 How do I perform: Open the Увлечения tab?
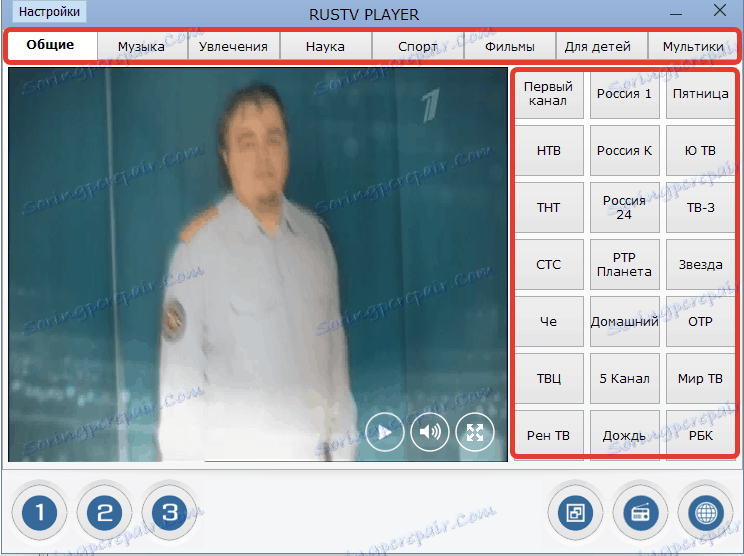point(233,46)
